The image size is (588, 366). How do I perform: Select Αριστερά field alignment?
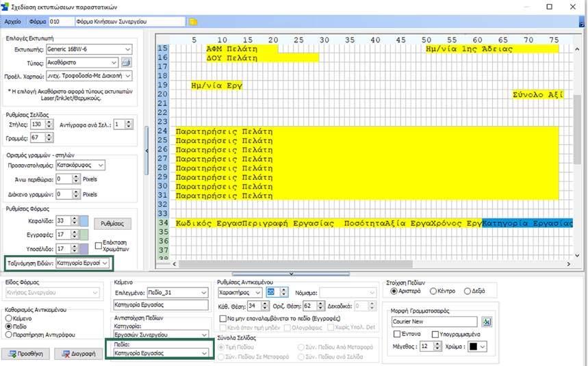(394, 291)
